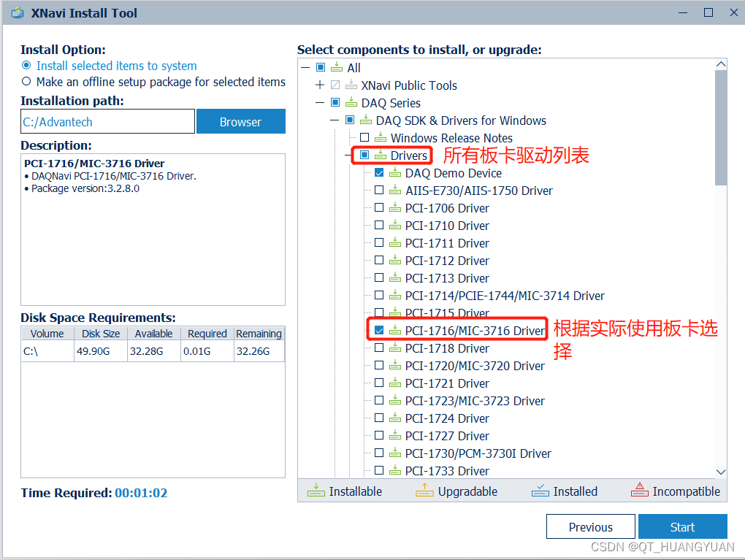Click icon beside PCI-1720/MIC-3720 Driver
This screenshot has height=560, width=745.
tap(395, 366)
